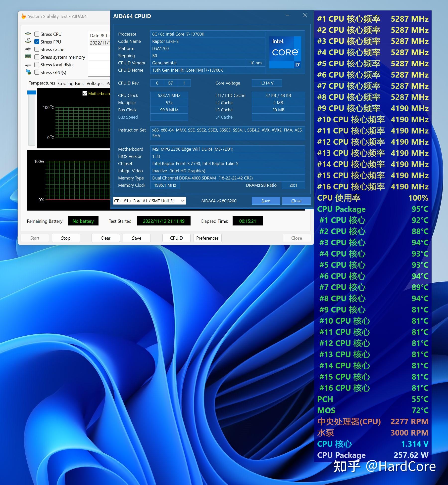
Task: Click the Memory Clock value 1995.1 MHz
Action: [165, 185]
